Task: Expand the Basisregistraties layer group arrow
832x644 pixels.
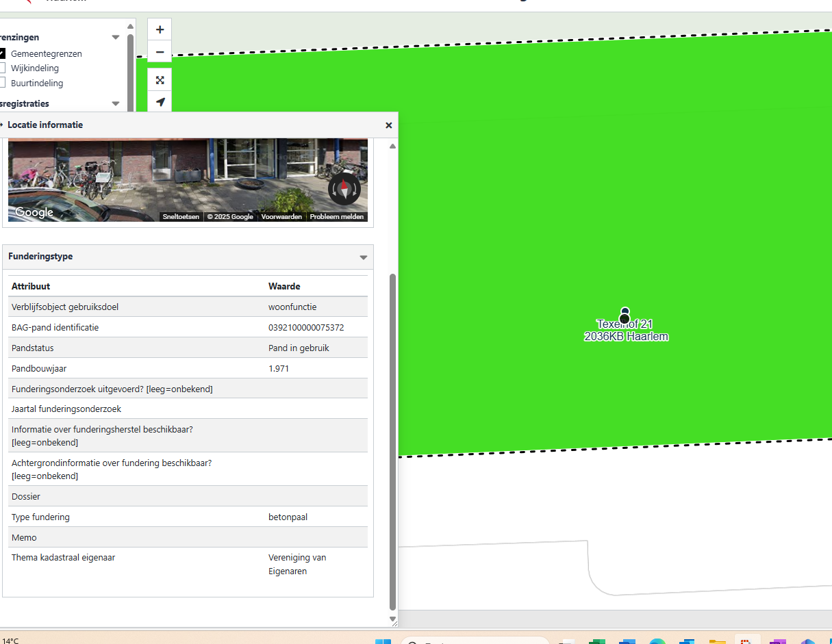Action: (116, 104)
